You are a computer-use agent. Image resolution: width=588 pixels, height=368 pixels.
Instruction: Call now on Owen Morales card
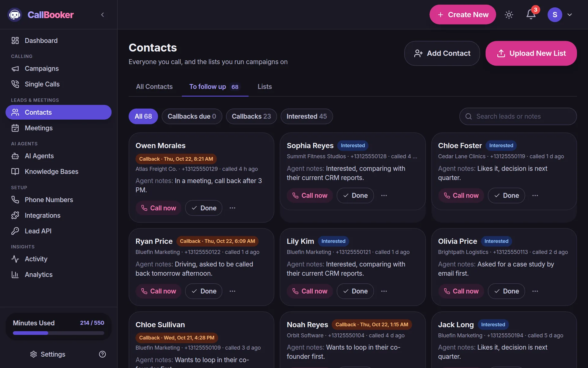coord(158,208)
